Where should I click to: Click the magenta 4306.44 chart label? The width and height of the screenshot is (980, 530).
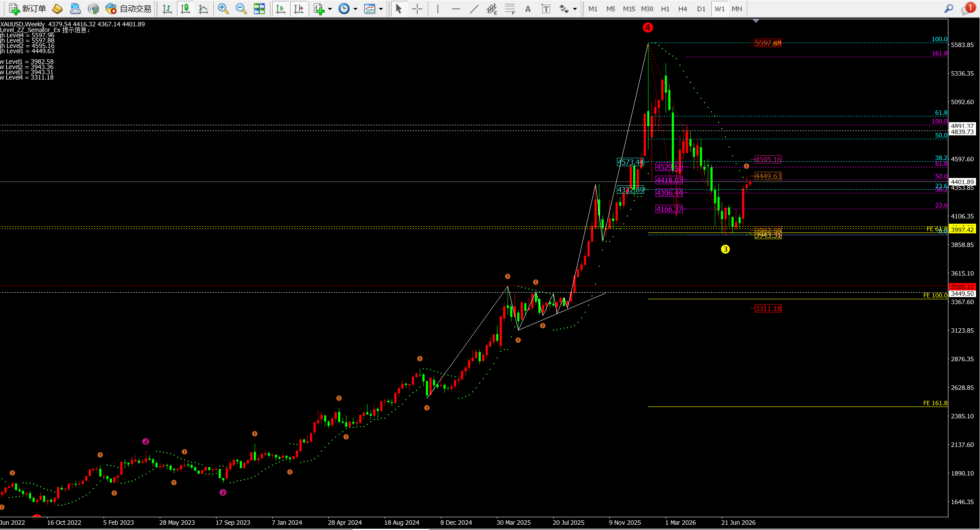669,193
